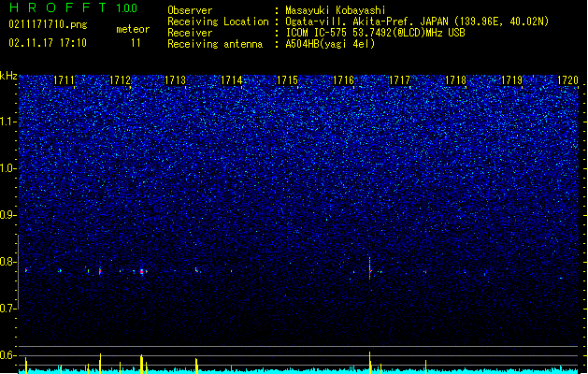Screen dimensions: 588x374
Task: Click time marker 1717
Action: [x=399, y=80]
